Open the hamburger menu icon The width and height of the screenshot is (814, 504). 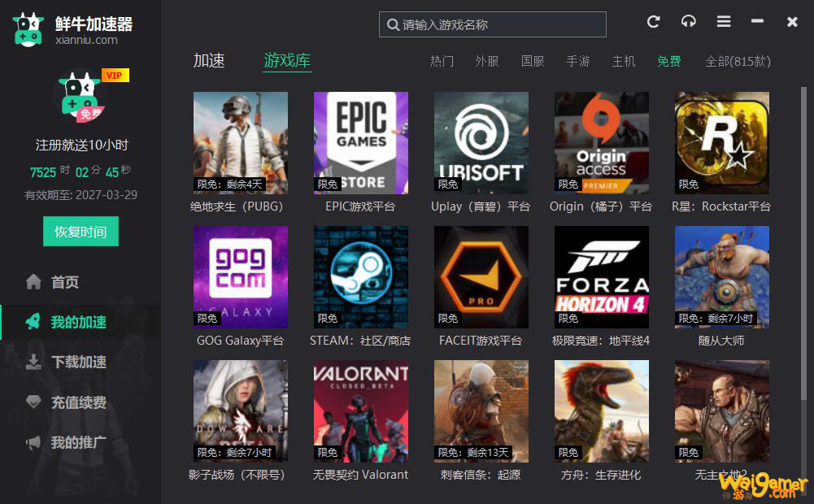click(x=724, y=22)
